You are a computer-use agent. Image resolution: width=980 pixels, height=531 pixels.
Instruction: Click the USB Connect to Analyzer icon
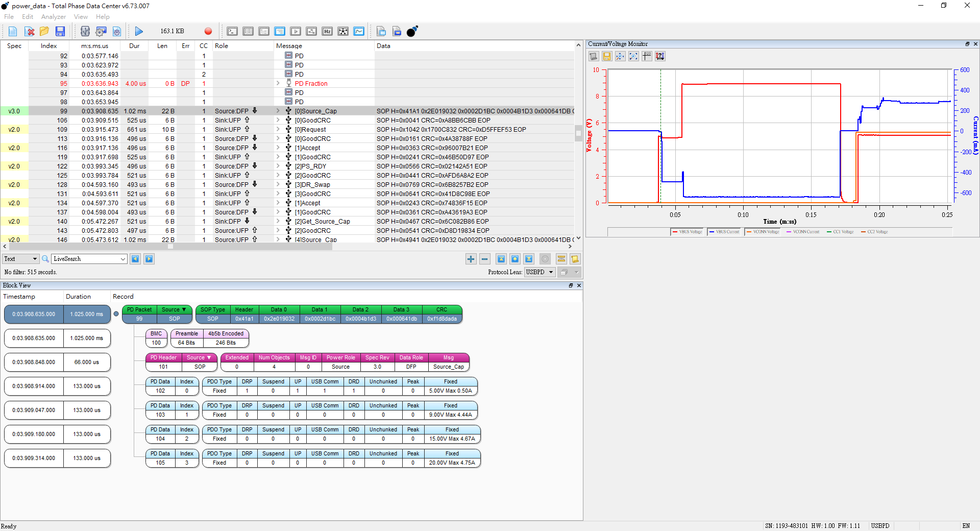pyautogui.click(x=85, y=32)
